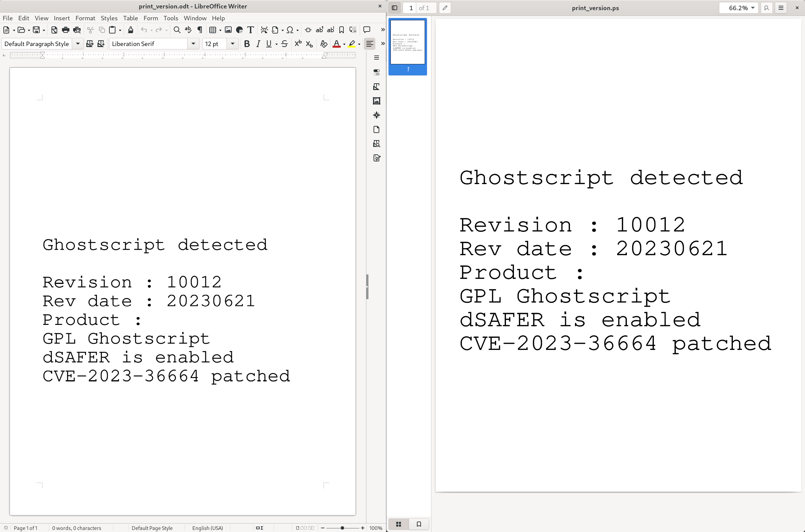
Task: Open Insert Table dropdown arrow
Action: tap(220, 30)
